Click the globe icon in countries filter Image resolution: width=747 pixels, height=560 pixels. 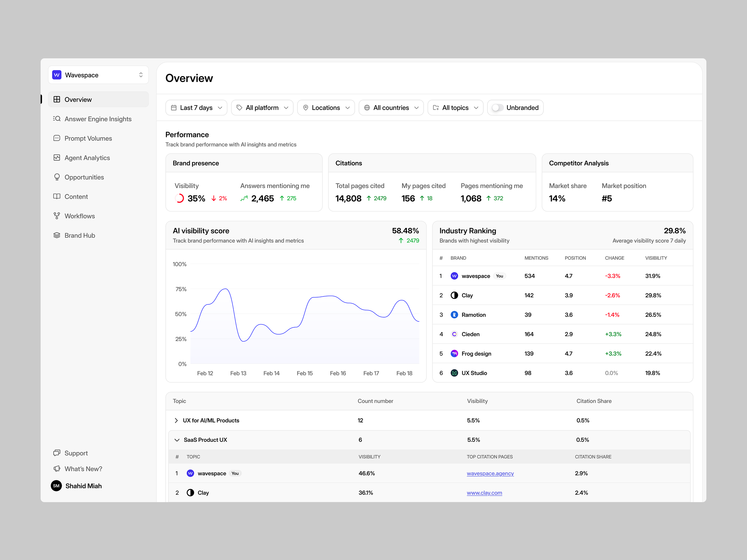coord(367,108)
